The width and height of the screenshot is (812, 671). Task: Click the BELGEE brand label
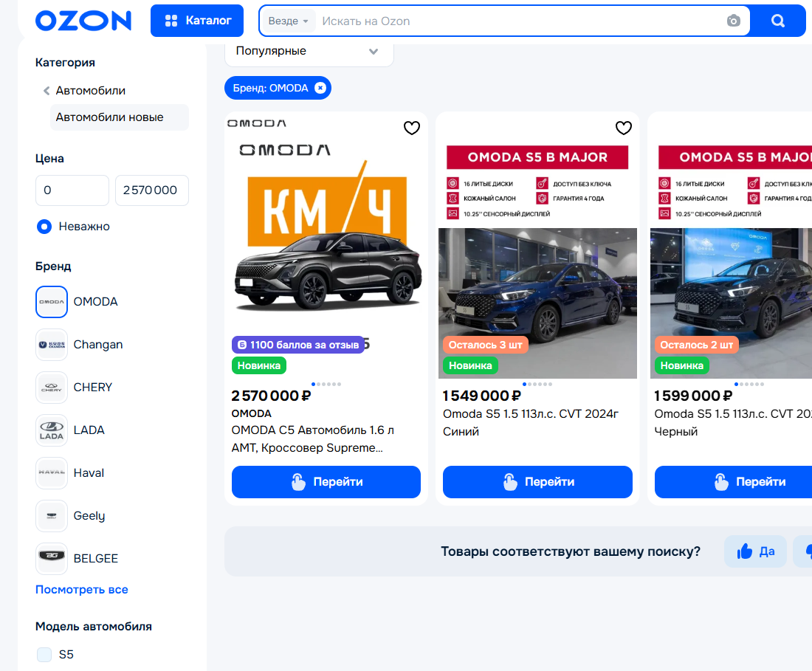click(x=96, y=559)
